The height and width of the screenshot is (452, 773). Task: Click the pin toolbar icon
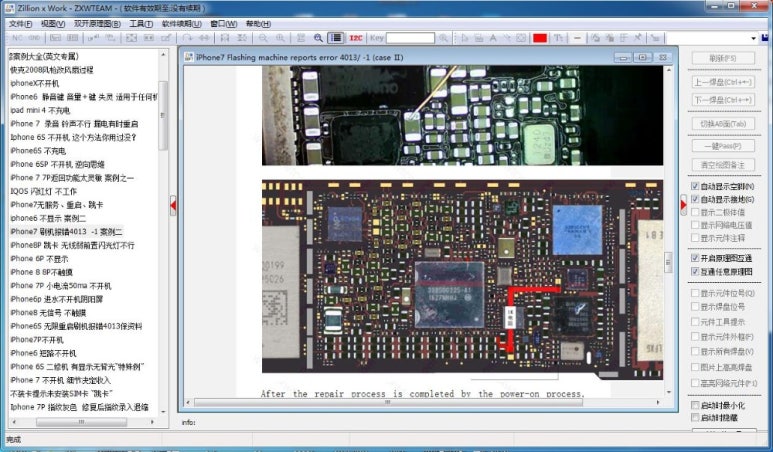637,38
